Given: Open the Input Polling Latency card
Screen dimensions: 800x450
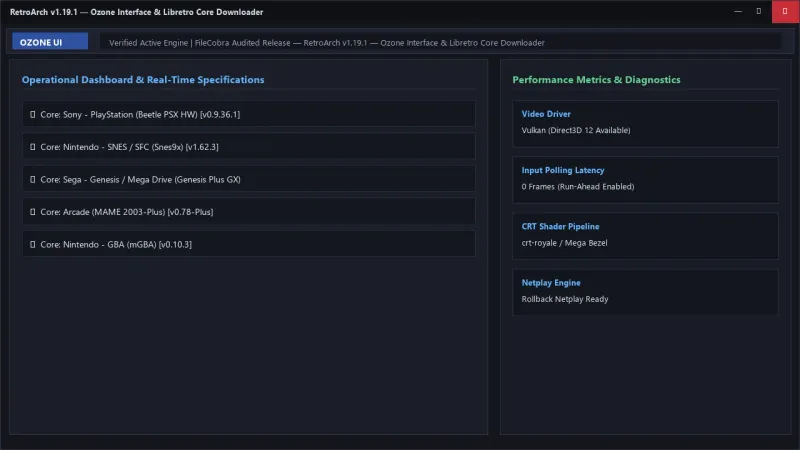Looking at the screenshot, I should coord(645,180).
